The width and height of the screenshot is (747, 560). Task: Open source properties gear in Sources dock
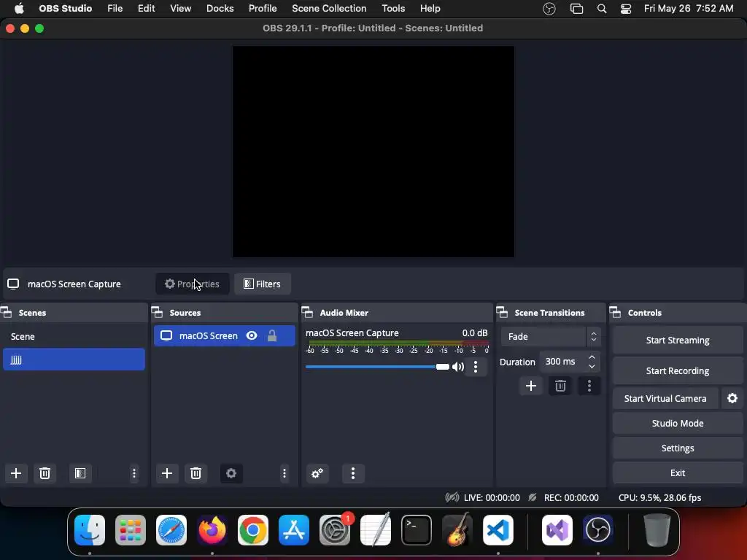(231, 473)
